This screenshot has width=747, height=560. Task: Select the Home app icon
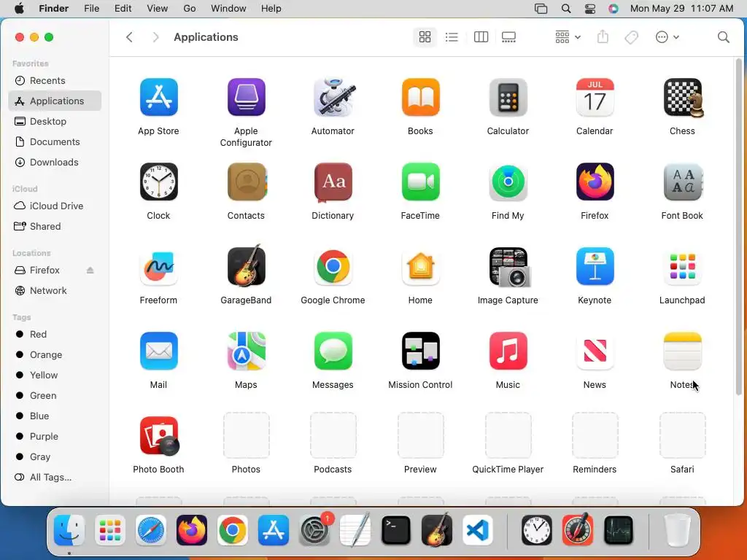click(420, 266)
